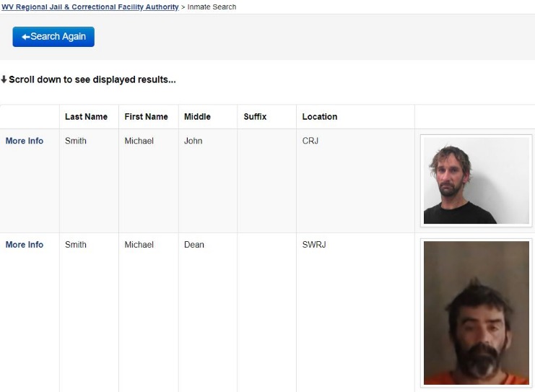Click the Suffix column header
535x392 pixels.
[x=255, y=117]
